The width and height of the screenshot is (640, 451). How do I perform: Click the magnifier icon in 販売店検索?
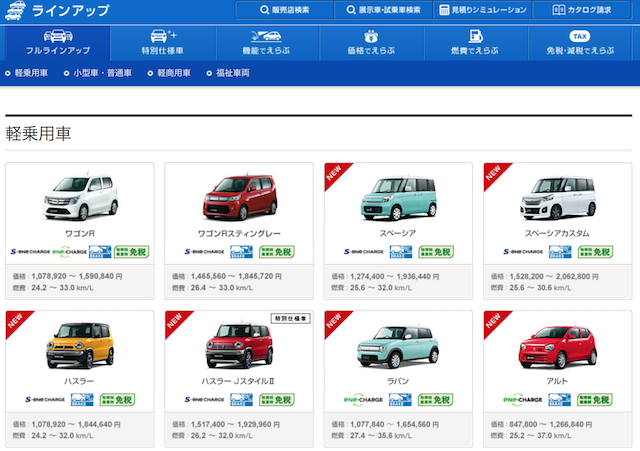(264, 10)
